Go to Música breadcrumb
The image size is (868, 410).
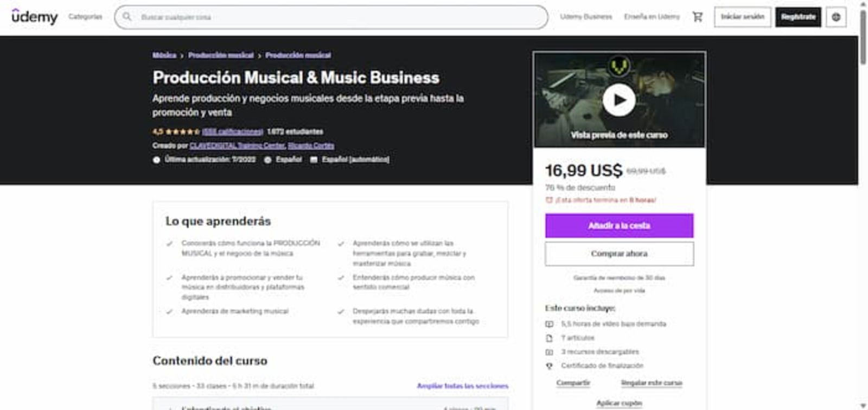(x=164, y=55)
